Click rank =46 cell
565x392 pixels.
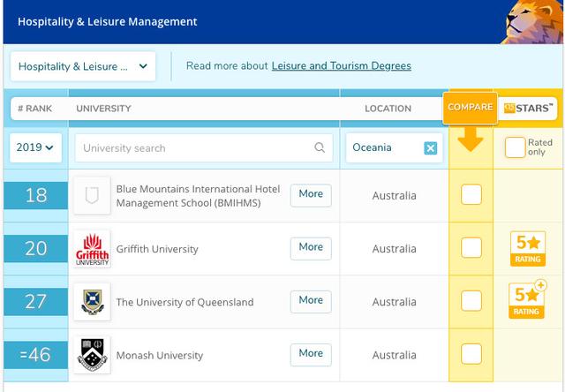(36, 355)
